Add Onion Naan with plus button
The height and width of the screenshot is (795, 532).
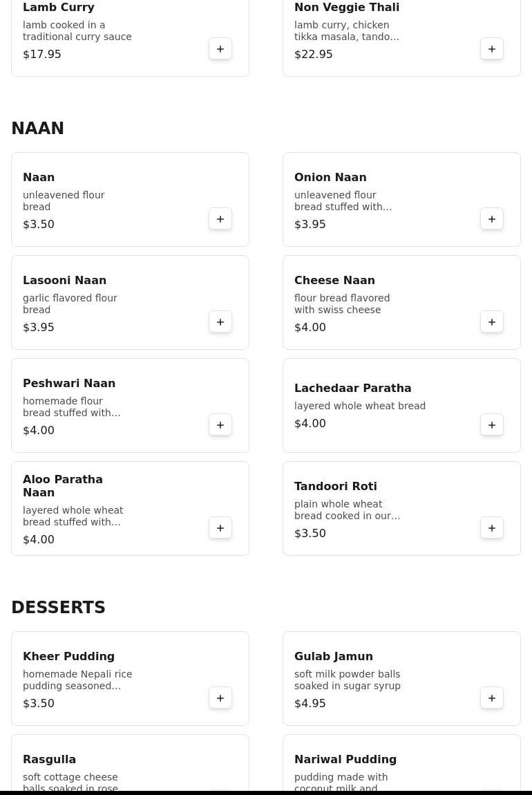click(x=491, y=219)
